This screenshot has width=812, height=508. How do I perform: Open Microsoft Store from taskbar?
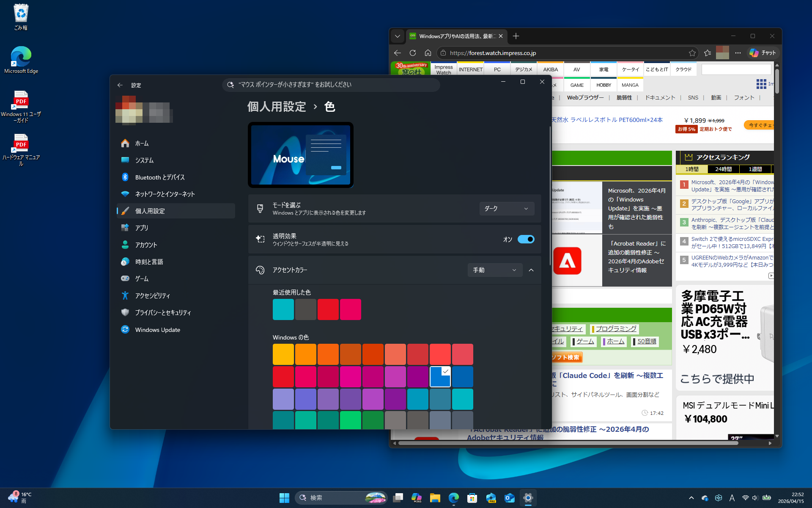tap(472, 498)
